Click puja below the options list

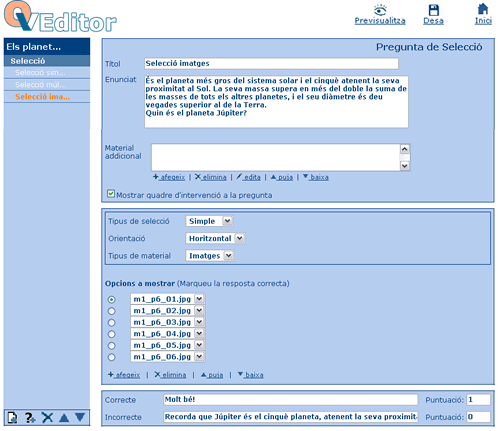click(x=212, y=375)
